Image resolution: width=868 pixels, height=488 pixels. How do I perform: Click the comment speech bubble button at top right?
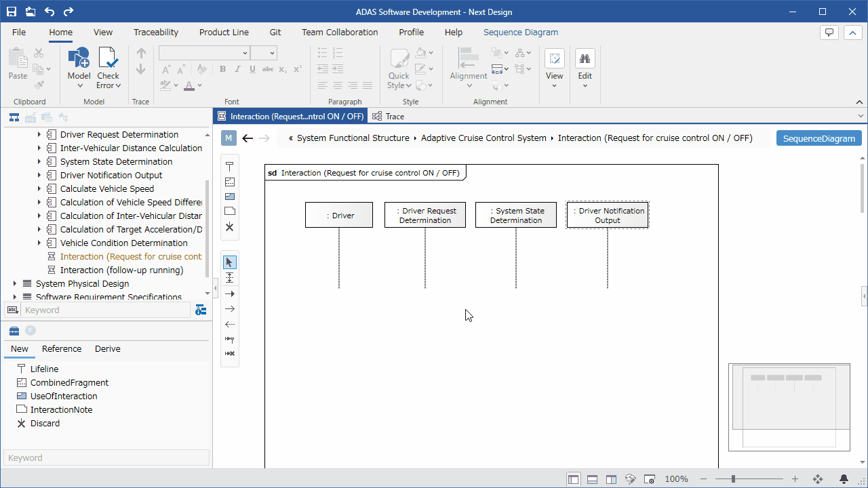click(829, 33)
